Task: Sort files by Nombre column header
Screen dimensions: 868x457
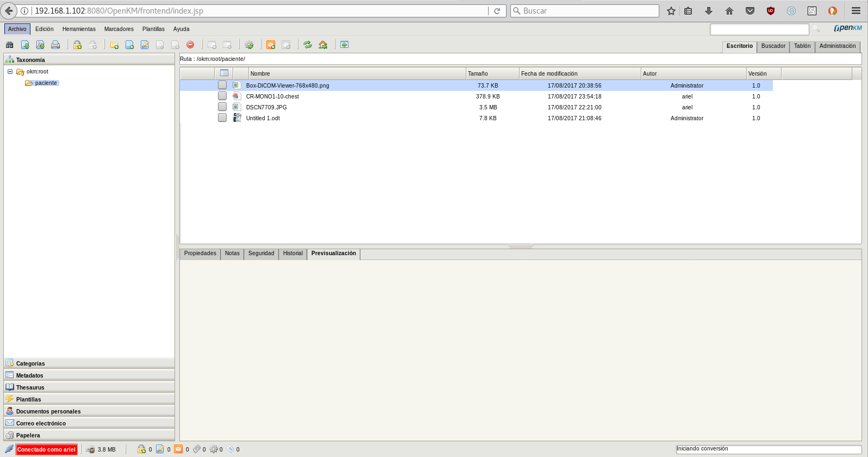Action: (x=260, y=74)
